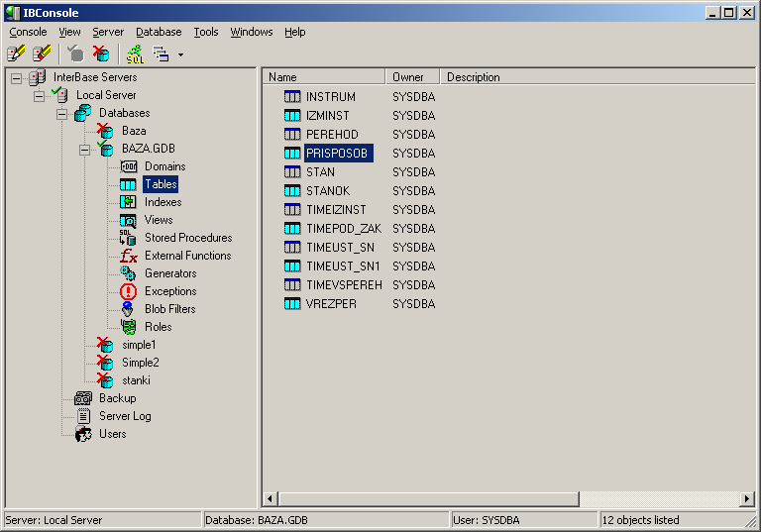This screenshot has width=761, height=532.
Task: Select the TIMEUST_SN table row
Action: [340, 248]
